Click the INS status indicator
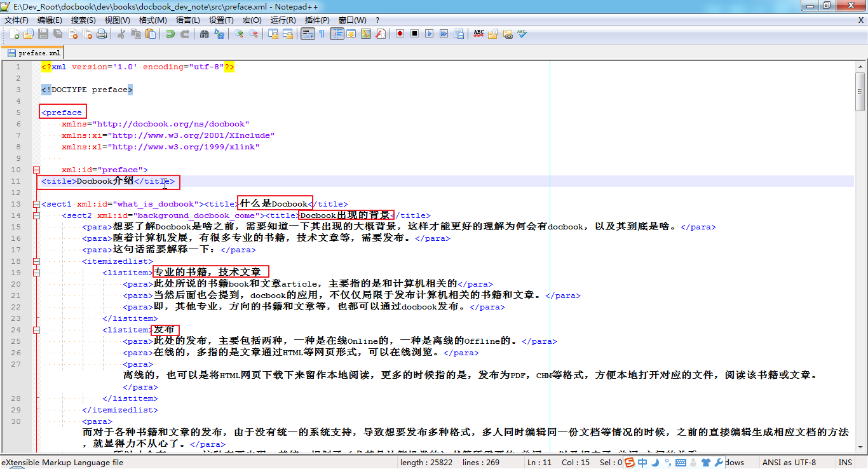 (845, 462)
